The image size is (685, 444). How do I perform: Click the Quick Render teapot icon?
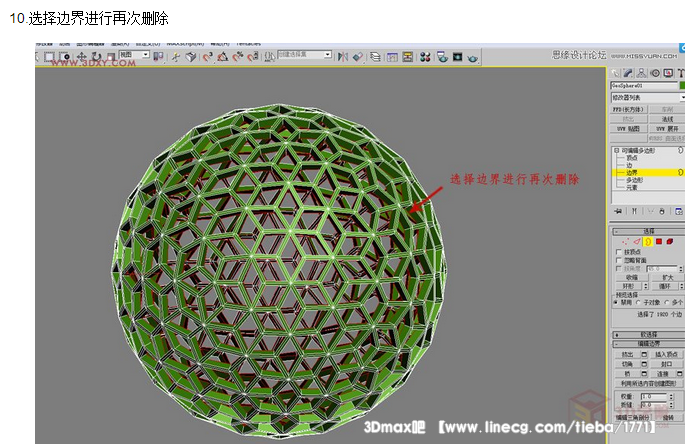(472, 58)
